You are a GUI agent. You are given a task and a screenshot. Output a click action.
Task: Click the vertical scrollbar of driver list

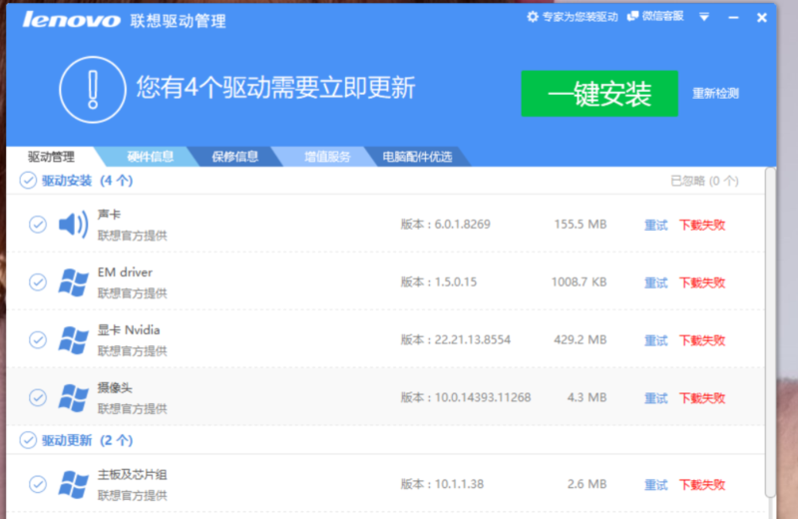(769, 330)
